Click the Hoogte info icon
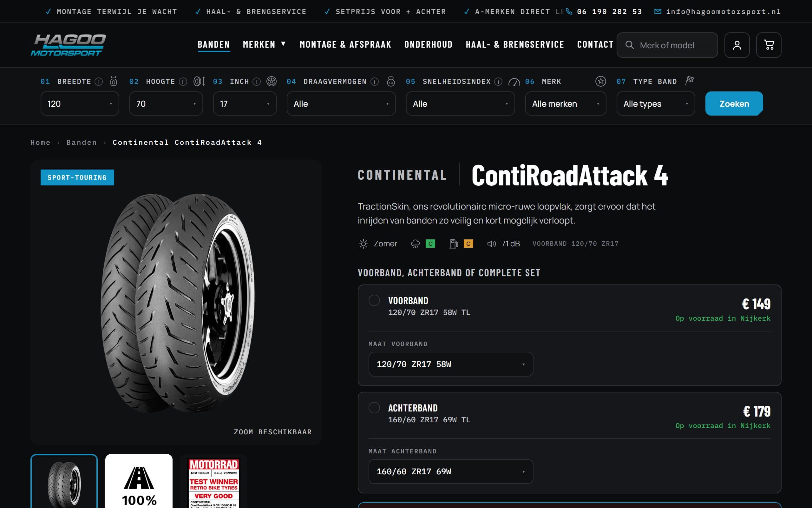This screenshot has width=812, height=508. coord(183,82)
